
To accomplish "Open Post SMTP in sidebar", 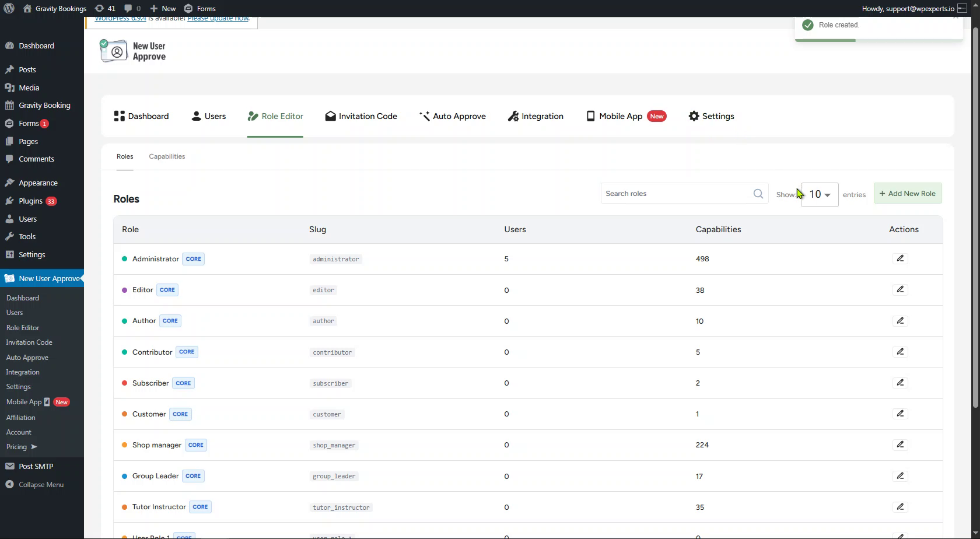I will click(x=36, y=467).
